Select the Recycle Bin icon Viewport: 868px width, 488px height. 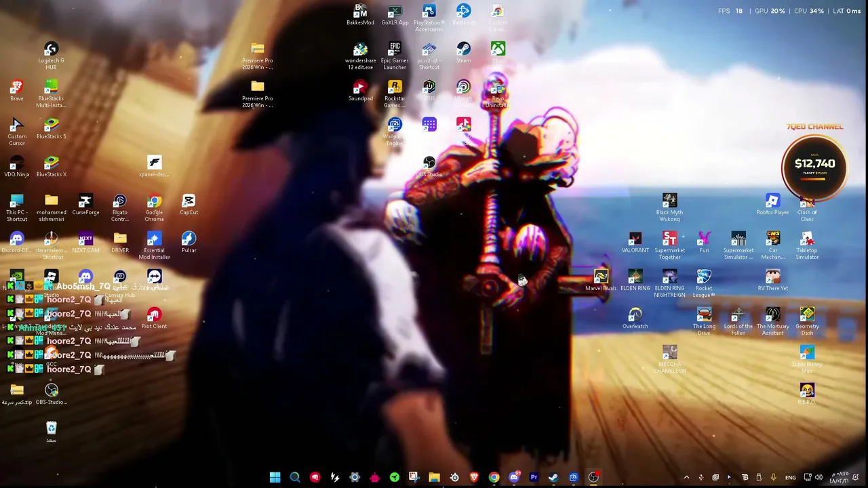[x=51, y=432]
